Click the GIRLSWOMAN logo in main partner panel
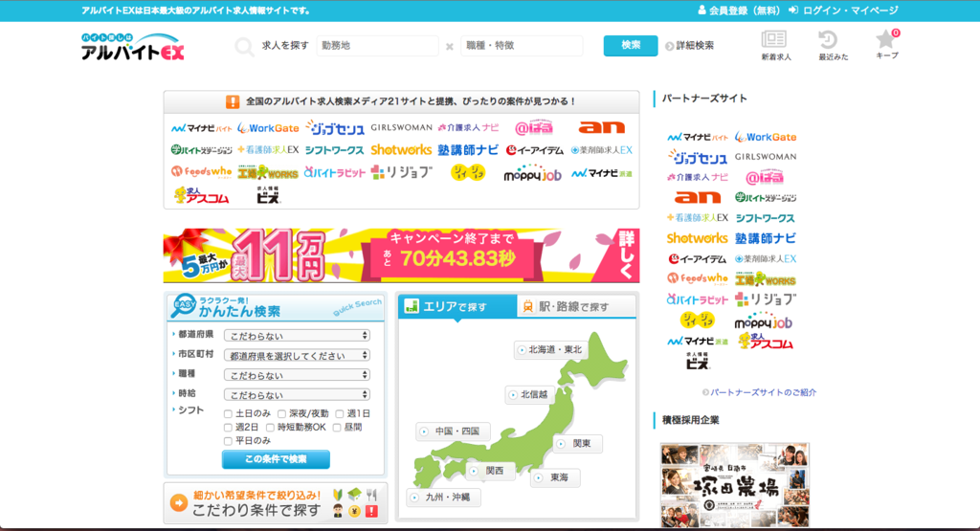This screenshot has width=980, height=531. [x=401, y=127]
